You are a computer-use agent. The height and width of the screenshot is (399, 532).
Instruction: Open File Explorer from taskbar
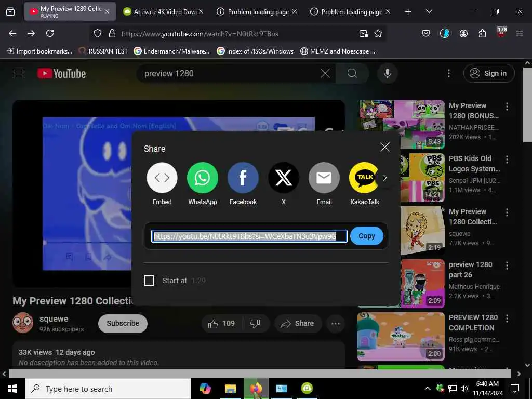[230, 389]
